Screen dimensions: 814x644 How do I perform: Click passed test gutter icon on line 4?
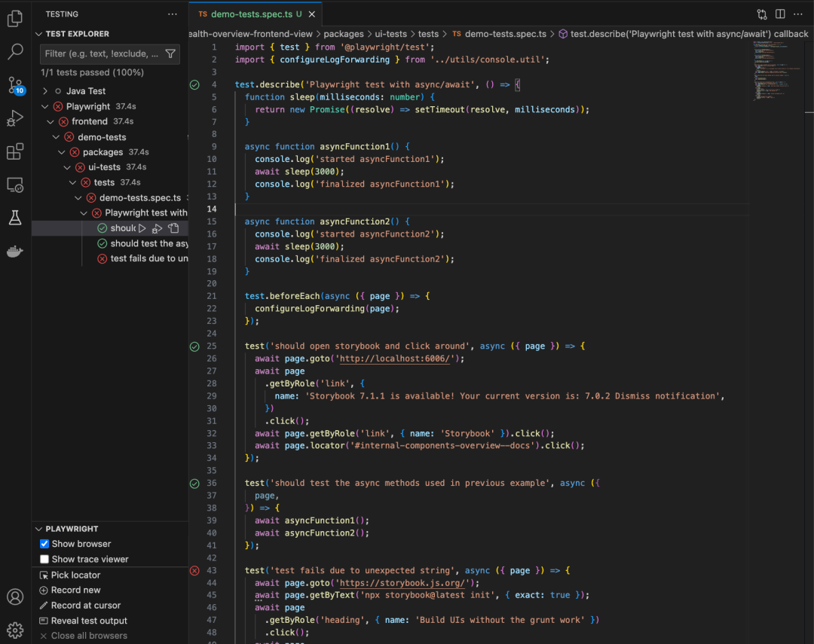[194, 84]
